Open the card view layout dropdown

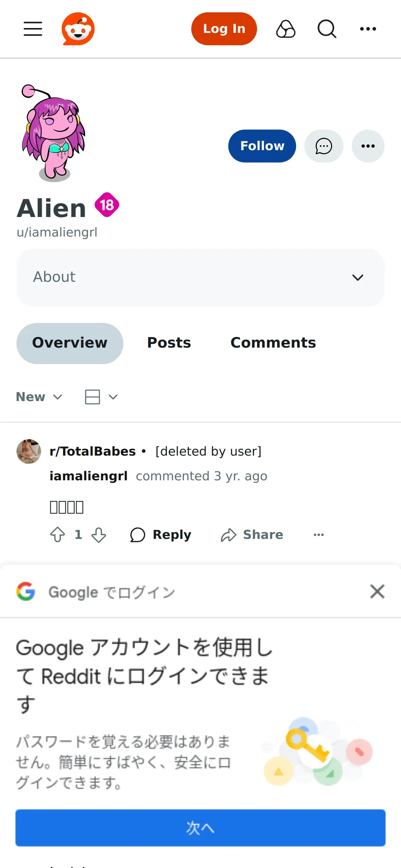101,397
